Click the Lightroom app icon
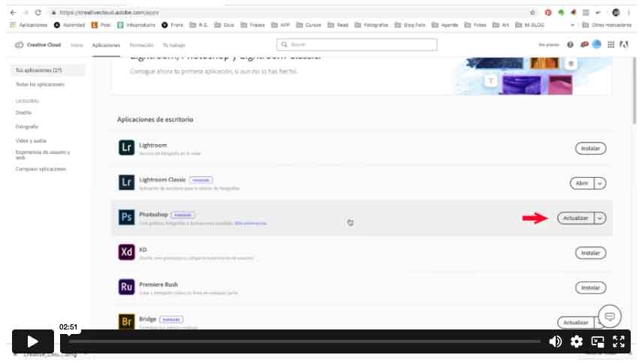Viewport: 642px width, 364px height. (x=126, y=148)
